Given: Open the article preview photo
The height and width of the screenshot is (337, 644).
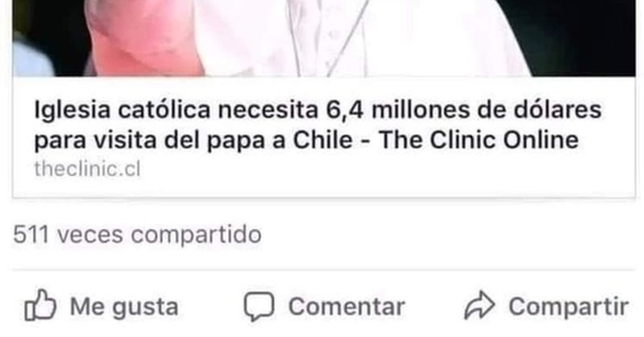Looking at the screenshot, I should click(324, 38).
